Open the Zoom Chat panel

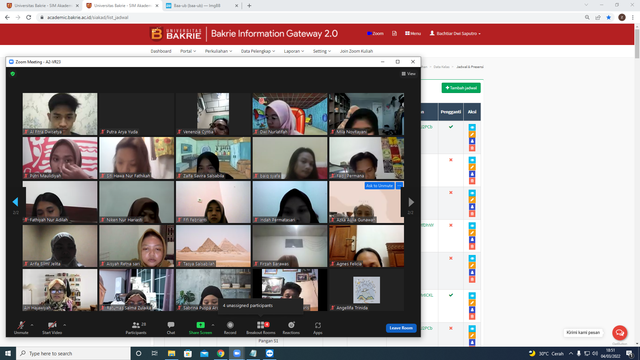point(171,328)
